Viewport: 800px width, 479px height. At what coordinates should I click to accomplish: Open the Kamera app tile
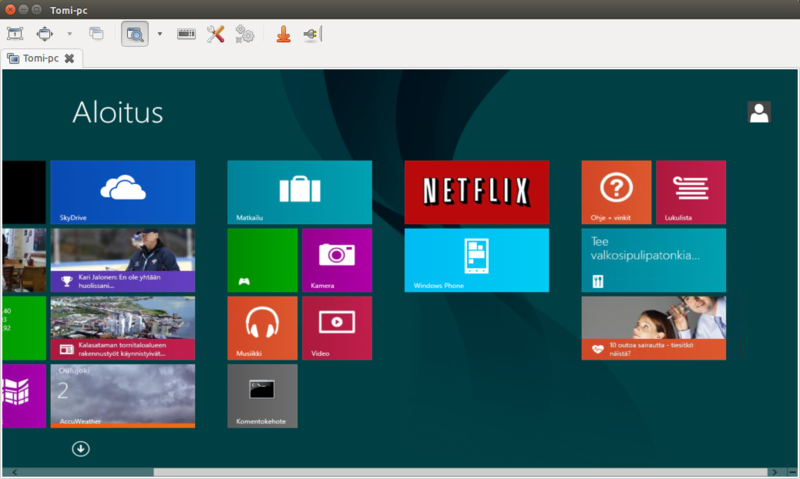(336, 259)
